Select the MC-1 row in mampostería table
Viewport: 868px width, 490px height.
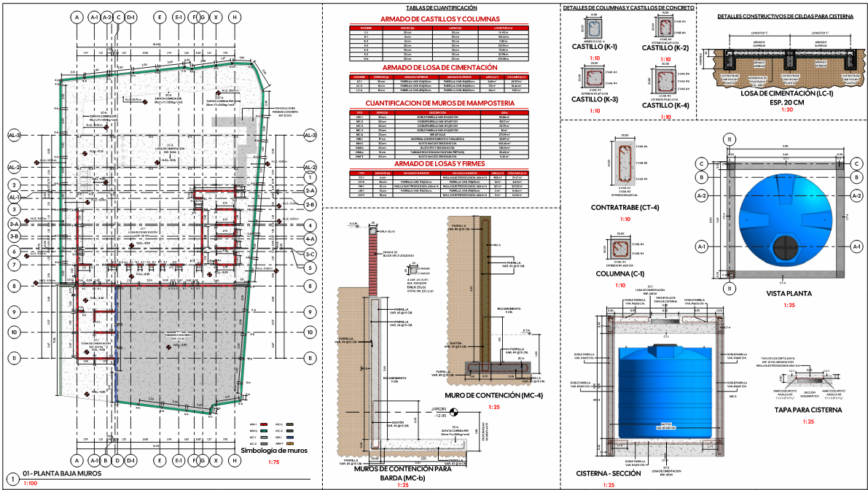pos(439,117)
